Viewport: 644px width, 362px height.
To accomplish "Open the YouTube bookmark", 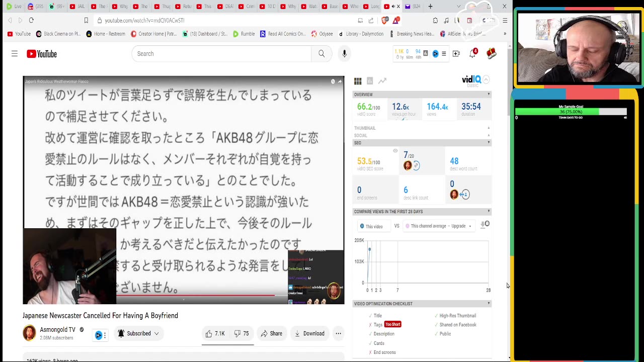I will pos(19,34).
